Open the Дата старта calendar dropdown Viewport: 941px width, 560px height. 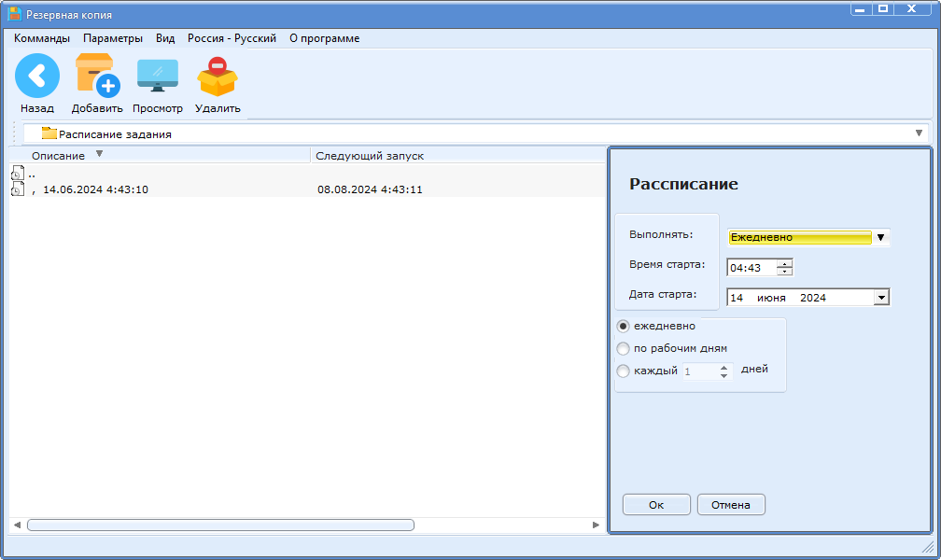click(880, 298)
